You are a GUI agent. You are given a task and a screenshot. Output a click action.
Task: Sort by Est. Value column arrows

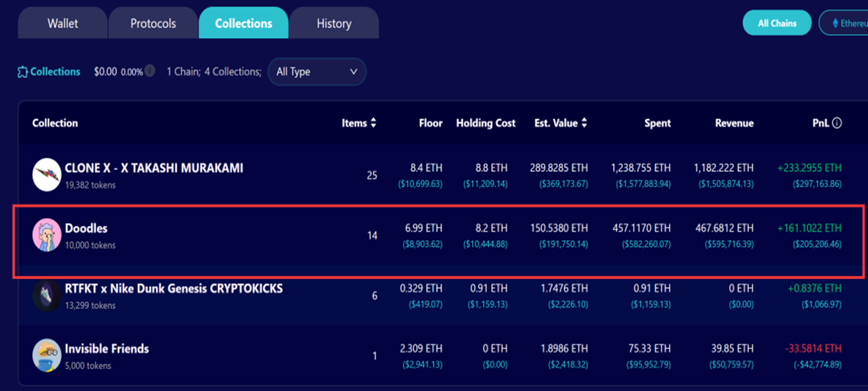click(584, 123)
